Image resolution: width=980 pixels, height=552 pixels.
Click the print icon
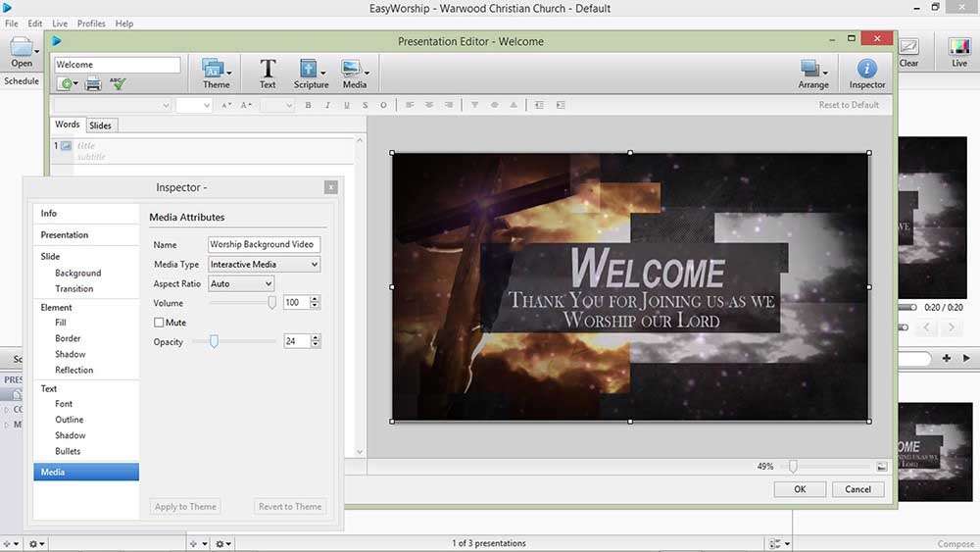93,84
